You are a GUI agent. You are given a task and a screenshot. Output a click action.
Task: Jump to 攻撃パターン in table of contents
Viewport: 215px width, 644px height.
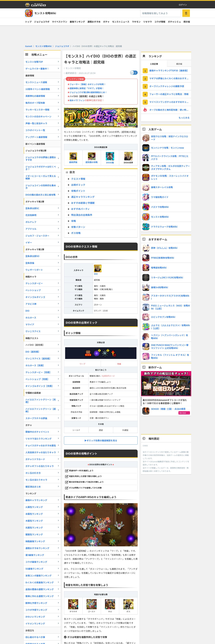pyautogui.click(x=78, y=227)
